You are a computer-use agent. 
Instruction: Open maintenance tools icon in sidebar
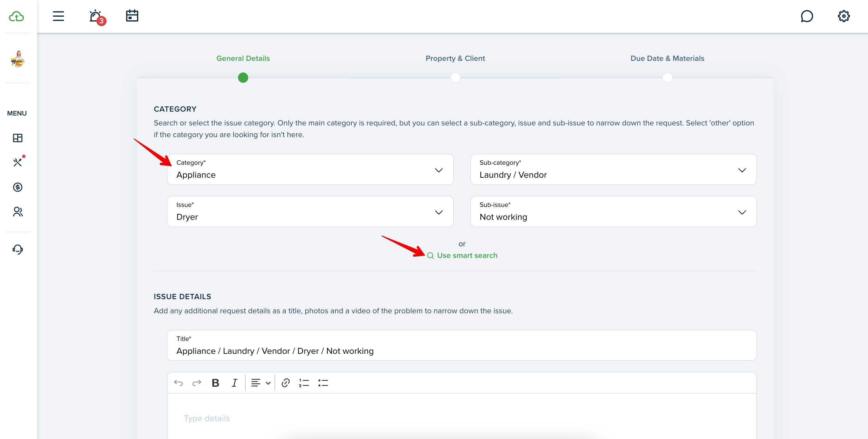[18, 162]
